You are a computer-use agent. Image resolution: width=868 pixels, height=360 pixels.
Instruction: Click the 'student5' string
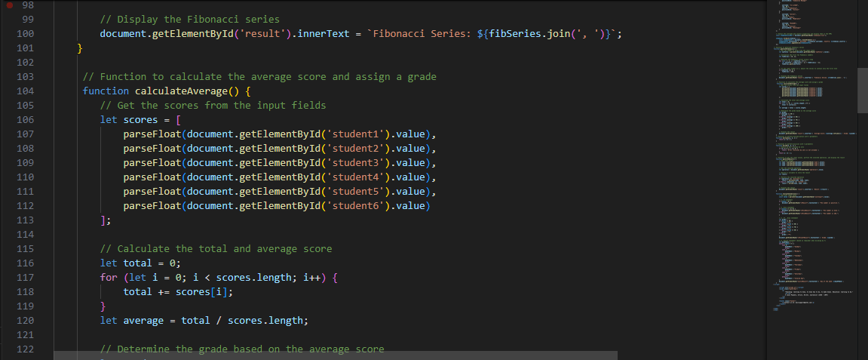355,191
